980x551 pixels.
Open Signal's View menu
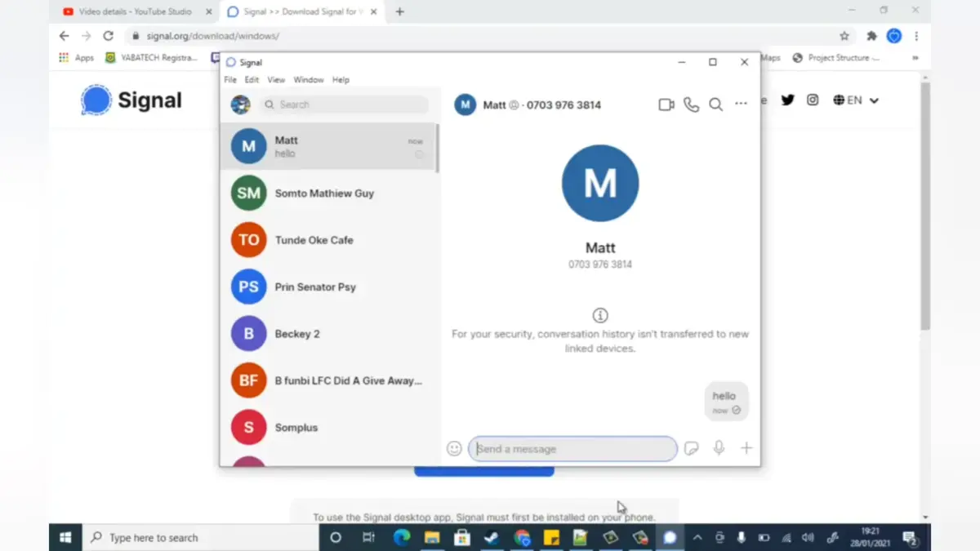[276, 80]
